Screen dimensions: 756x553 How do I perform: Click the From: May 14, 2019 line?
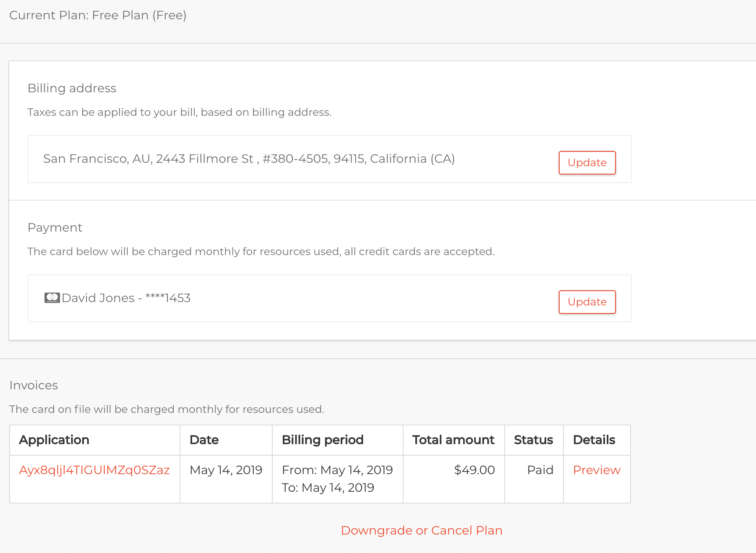(x=337, y=470)
